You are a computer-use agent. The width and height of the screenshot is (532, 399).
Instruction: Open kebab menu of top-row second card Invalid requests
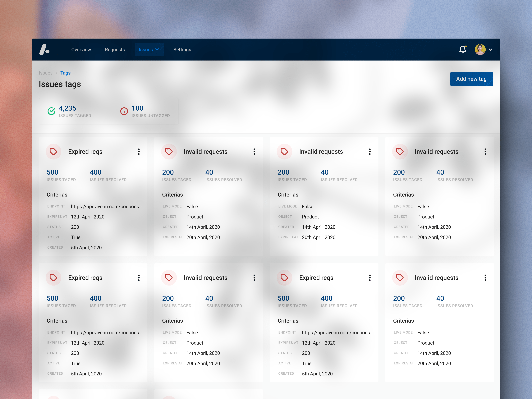click(x=254, y=152)
